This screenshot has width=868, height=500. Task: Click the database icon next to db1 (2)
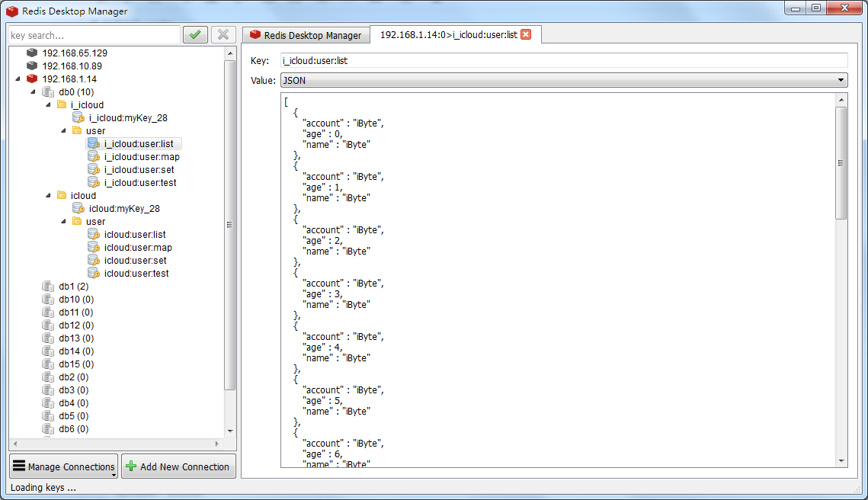tap(48, 286)
